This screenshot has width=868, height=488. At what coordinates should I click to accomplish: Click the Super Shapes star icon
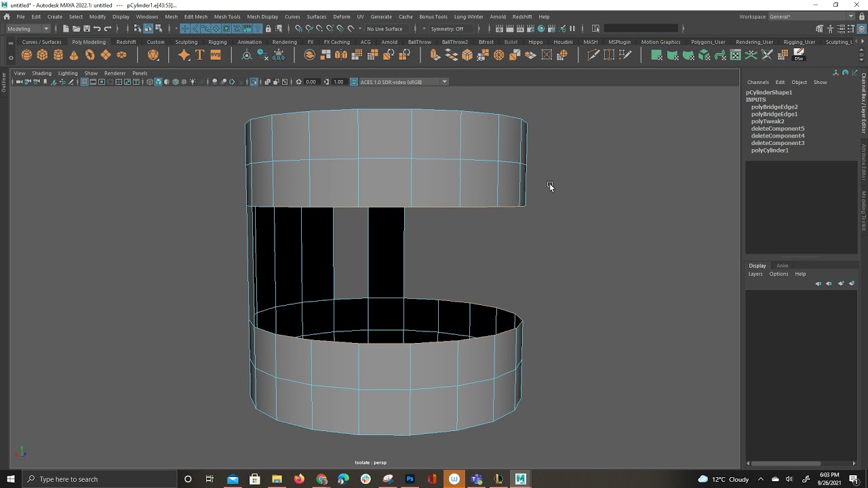tap(184, 55)
